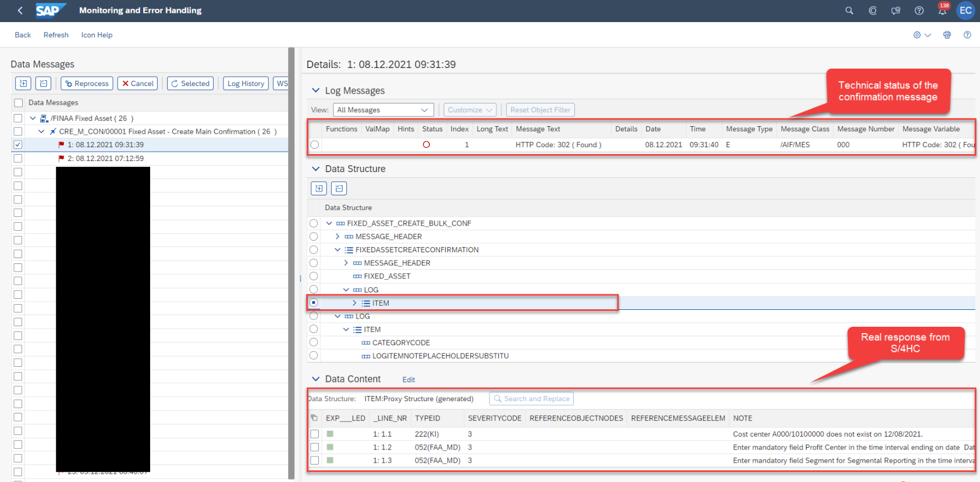Click the /FINAA Fixed Asset namespace icon
The height and width of the screenshot is (482, 980).
click(44, 119)
